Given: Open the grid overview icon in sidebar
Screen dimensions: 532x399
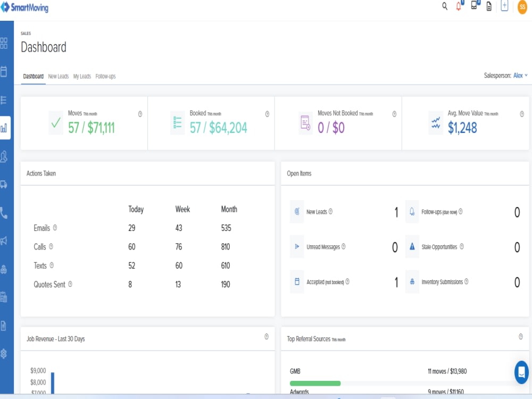Looking at the screenshot, I should (x=4, y=43).
